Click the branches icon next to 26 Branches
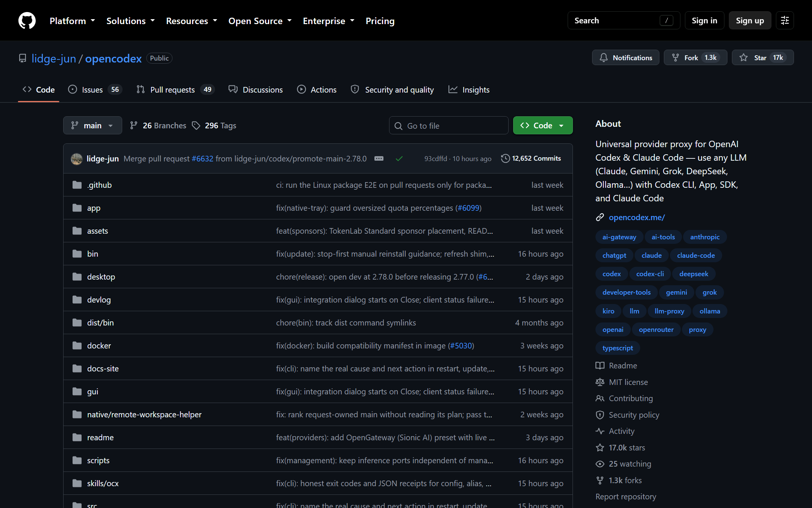Image resolution: width=812 pixels, height=508 pixels. coord(133,125)
